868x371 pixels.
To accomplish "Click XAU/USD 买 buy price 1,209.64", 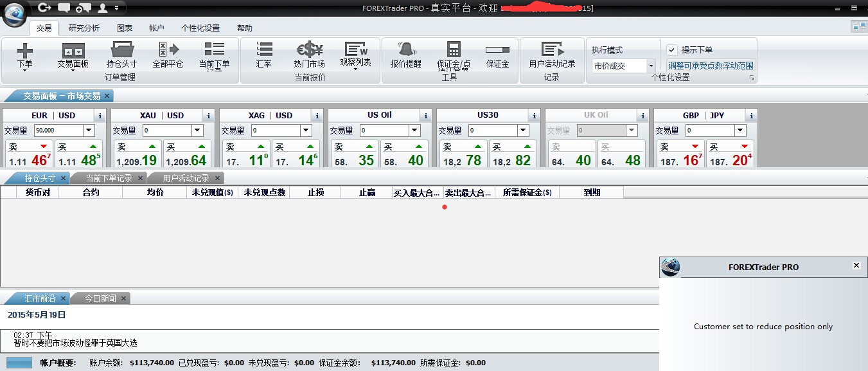I will 187,154.
